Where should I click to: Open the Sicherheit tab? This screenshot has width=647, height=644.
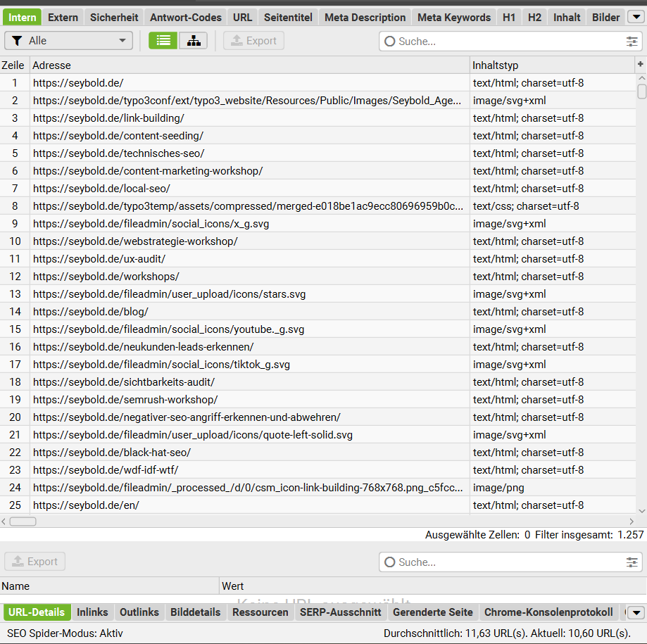114,18
